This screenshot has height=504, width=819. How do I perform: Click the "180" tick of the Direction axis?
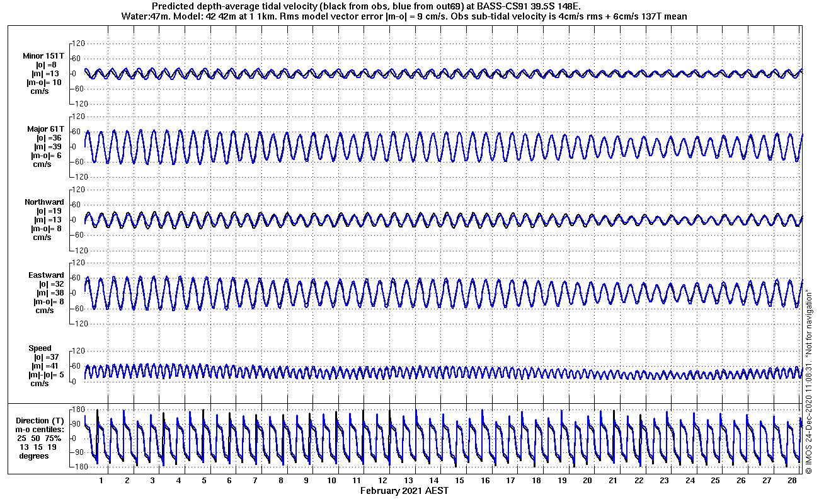pos(79,409)
